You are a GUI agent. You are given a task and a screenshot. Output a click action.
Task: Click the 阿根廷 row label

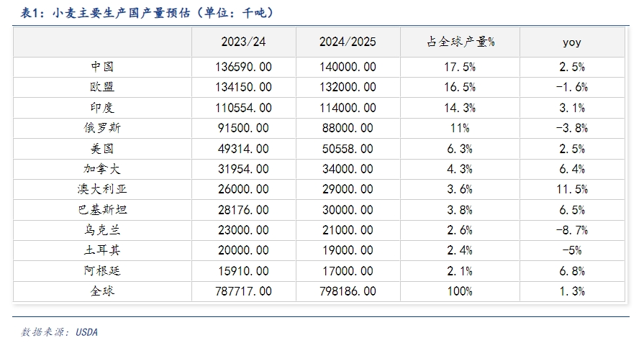click(x=102, y=271)
